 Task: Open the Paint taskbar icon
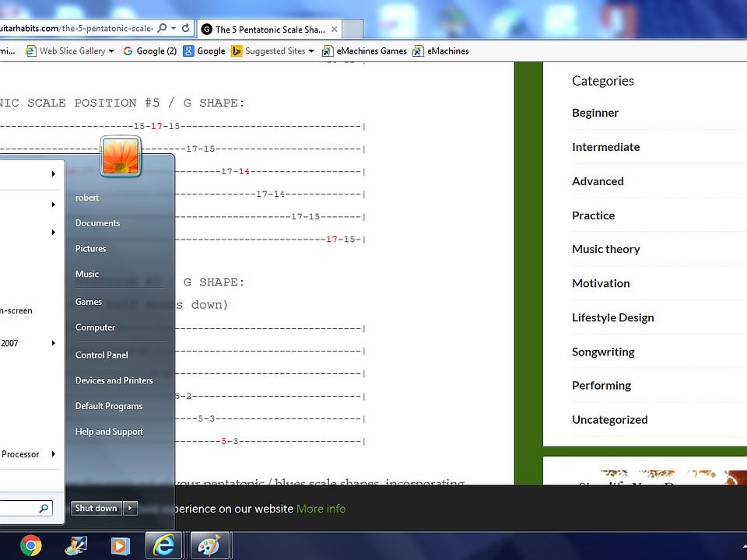tap(209, 546)
